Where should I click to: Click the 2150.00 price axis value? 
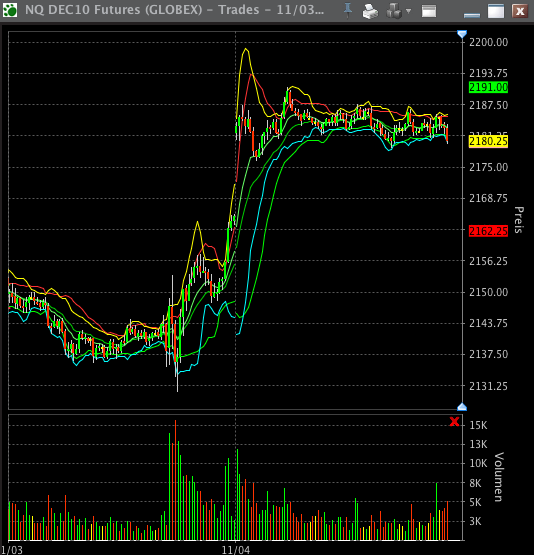(488, 292)
